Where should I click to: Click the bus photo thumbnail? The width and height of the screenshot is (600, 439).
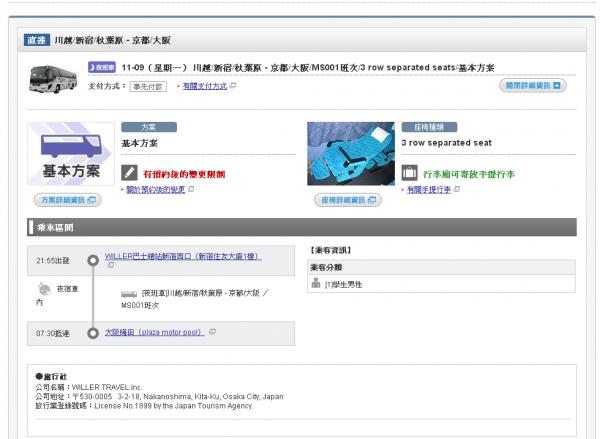(x=53, y=79)
